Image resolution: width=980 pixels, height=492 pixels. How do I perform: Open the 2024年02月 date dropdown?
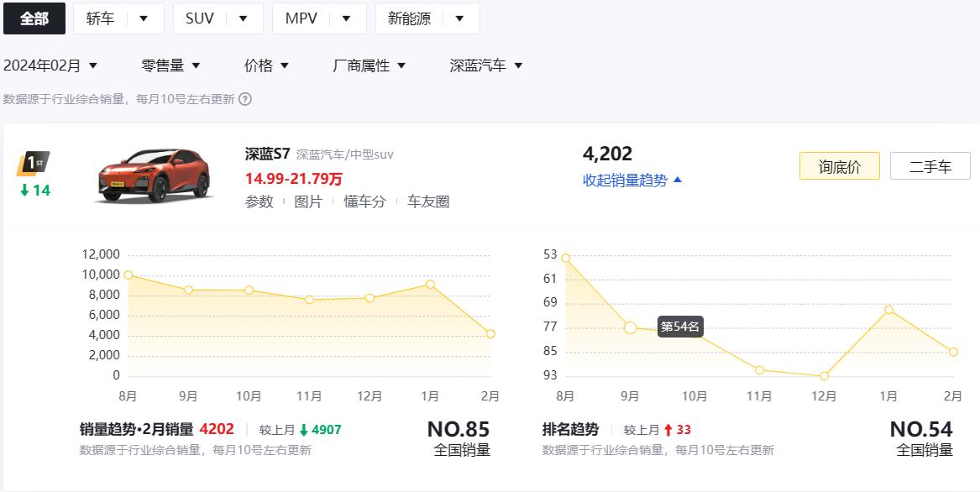[x=50, y=65]
